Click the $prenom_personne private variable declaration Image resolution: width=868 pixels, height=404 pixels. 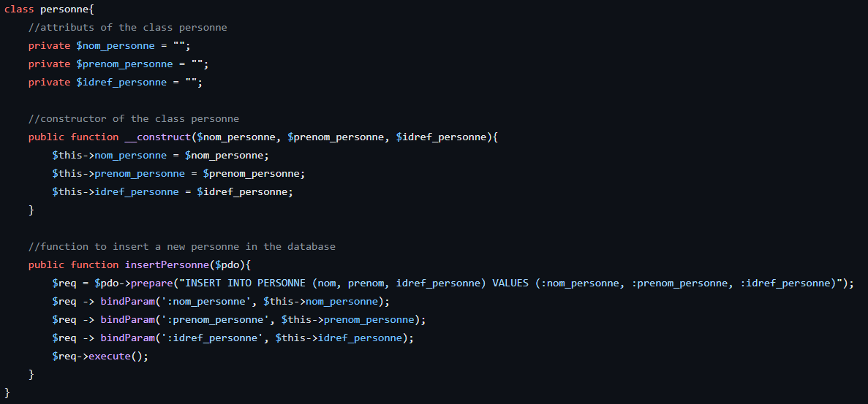(x=124, y=64)
